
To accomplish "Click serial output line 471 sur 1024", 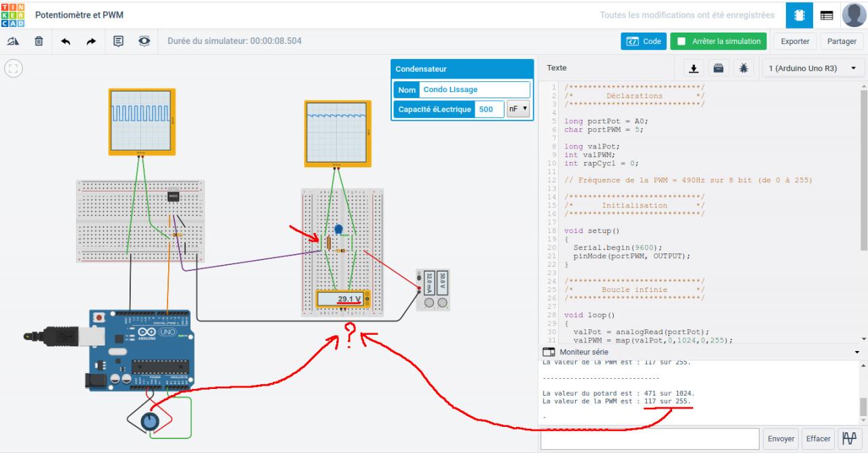I will [x=618, y=393].
